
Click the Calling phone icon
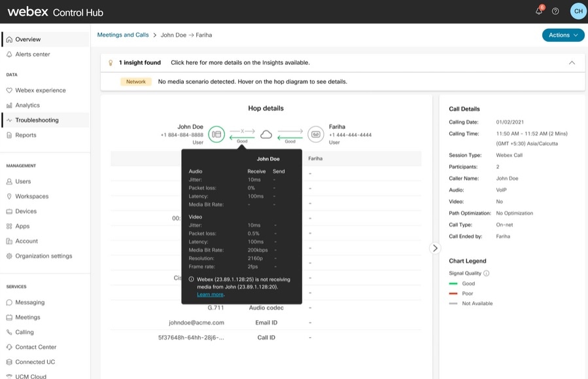click(x=9, y=333)
